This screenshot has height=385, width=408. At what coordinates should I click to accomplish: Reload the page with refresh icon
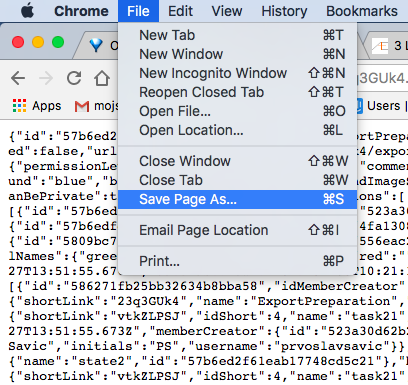pyautogui.click(x=74, y=78)
